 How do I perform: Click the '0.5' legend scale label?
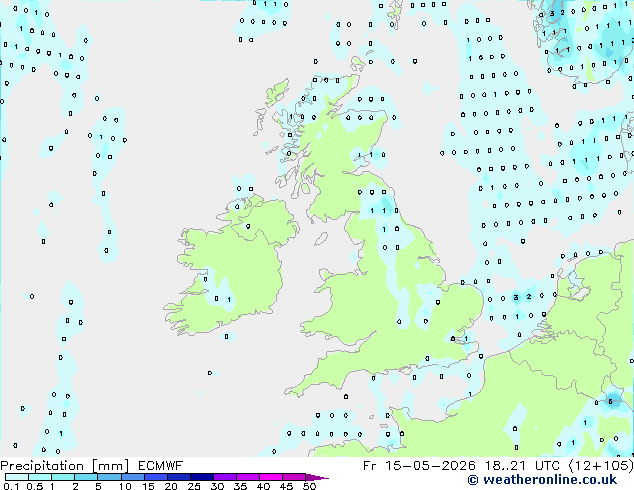pos(35,486)
